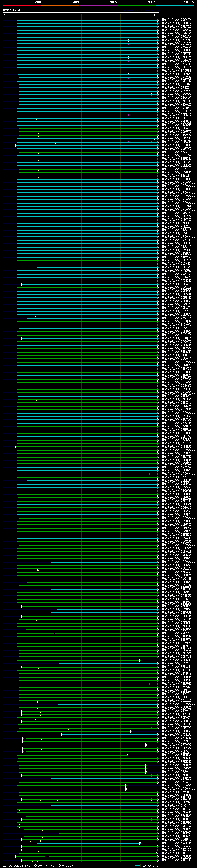Image resolution: width=197 pixels, height=868 pixels.
Task: Click the cyan =100char. scale legend bar
Action: (137, 866)
